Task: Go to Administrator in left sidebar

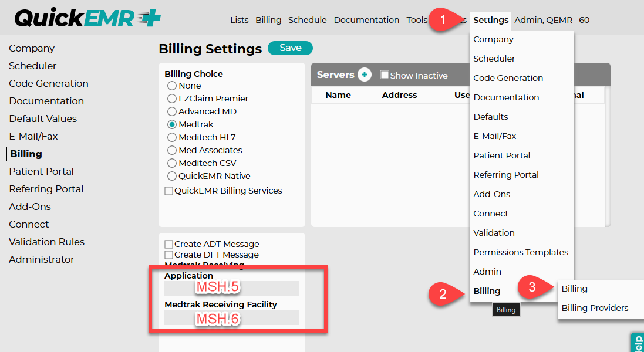Action: (41, 260)
